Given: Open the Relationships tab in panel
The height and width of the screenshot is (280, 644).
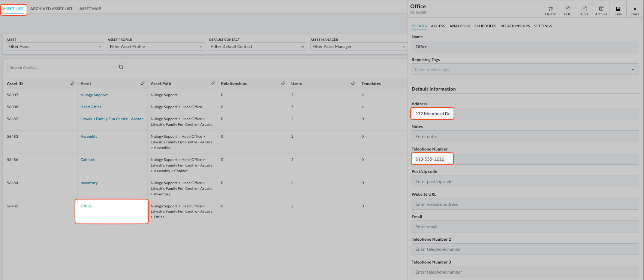Looking at the screenshot, I should (515, 26).
